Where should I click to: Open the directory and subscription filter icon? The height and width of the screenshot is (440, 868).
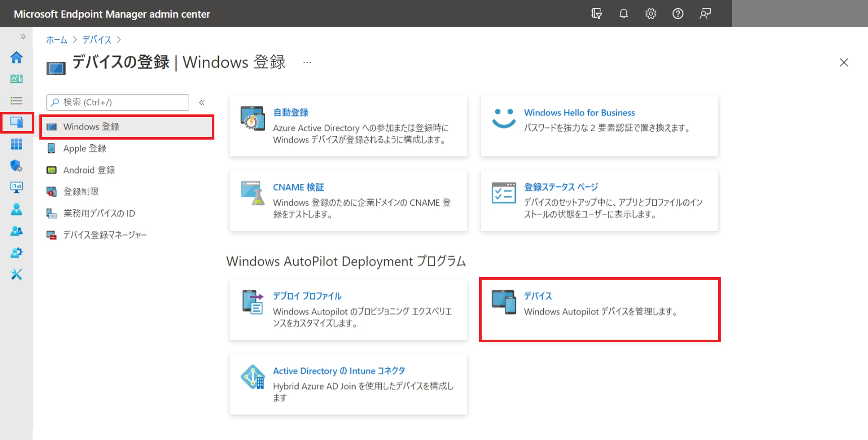coord(597,14)
